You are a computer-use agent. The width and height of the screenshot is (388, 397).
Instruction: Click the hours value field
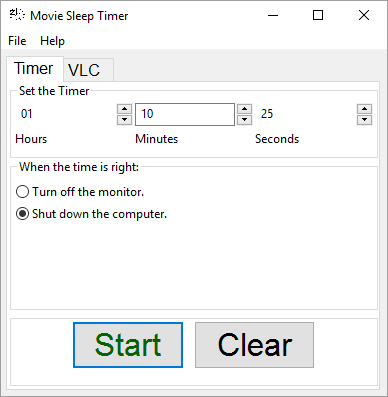(66, 114)
